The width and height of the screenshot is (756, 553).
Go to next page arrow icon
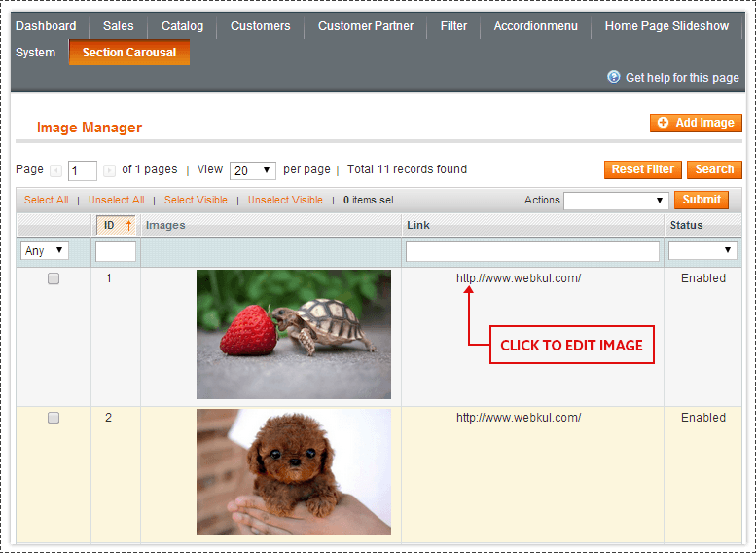(109, 170)
